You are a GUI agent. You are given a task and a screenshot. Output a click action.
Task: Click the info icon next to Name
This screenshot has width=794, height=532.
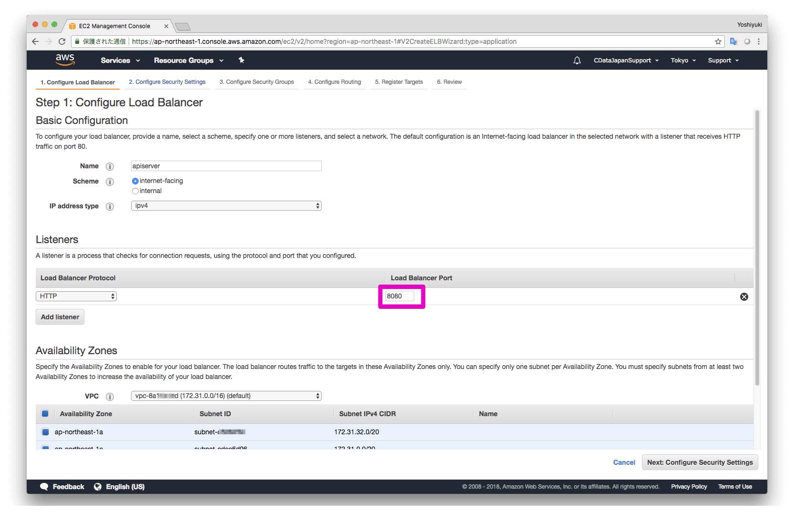[x=110, y=166]
